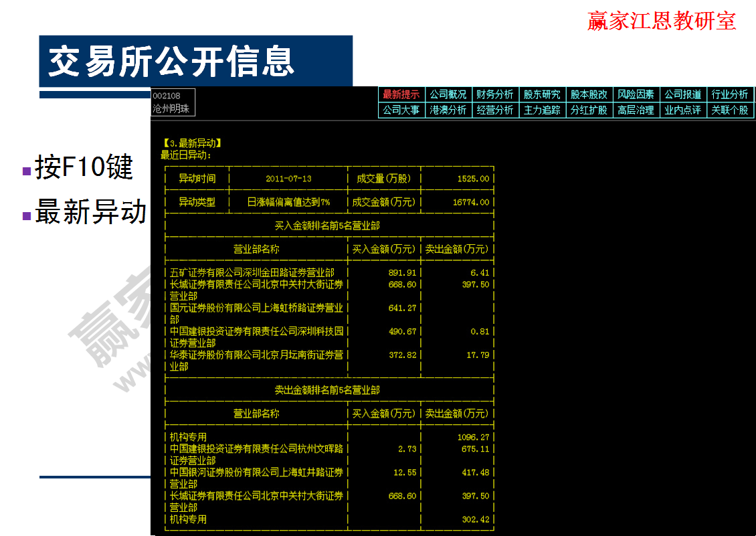The image size is (756, 536).
Task: View the 港澳分析 tab
Action: click(449, 110)
